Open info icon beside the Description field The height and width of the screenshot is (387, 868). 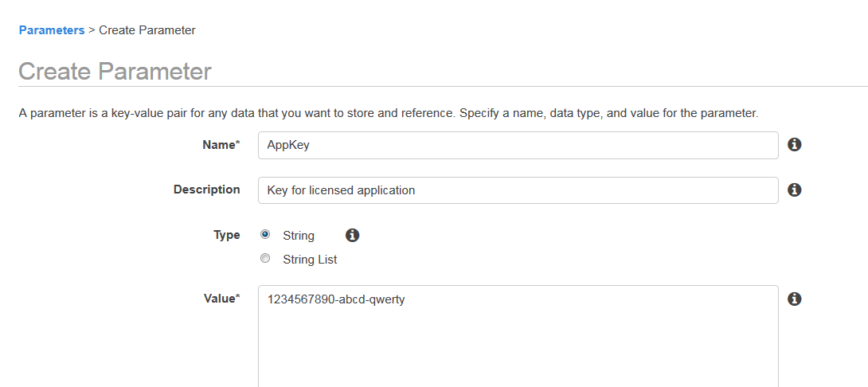[795, 190]
